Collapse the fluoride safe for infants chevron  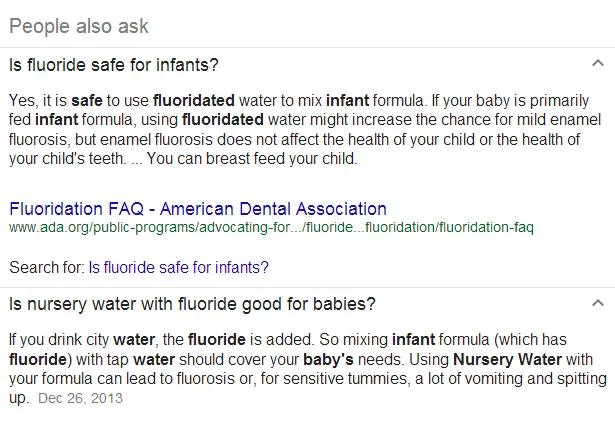[597, 64]
